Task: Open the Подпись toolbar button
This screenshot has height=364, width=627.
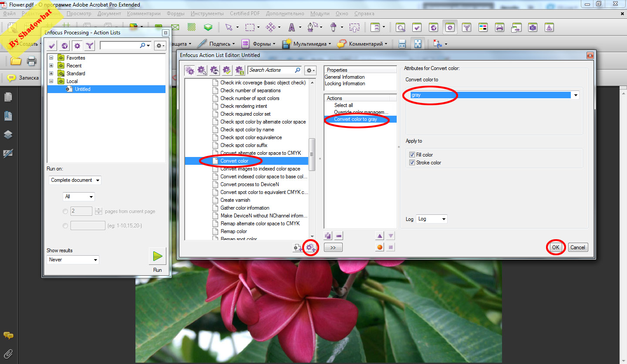Action: 216,44
